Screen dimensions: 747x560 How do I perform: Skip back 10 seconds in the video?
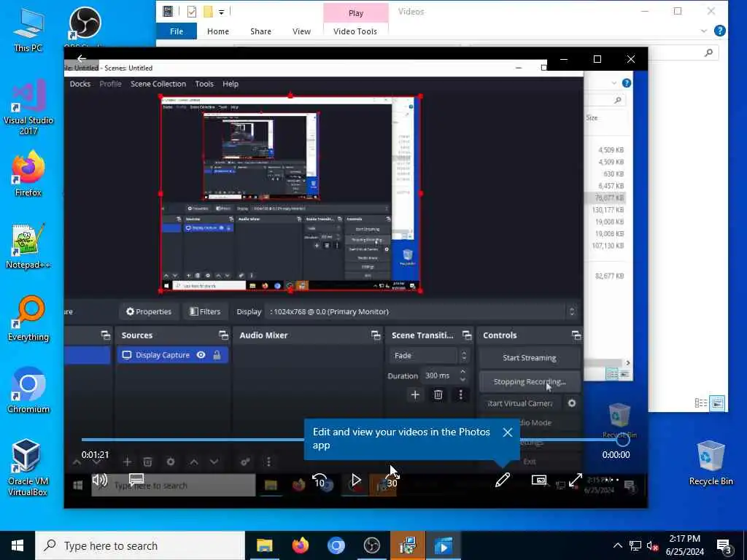[x=320, y=481]
